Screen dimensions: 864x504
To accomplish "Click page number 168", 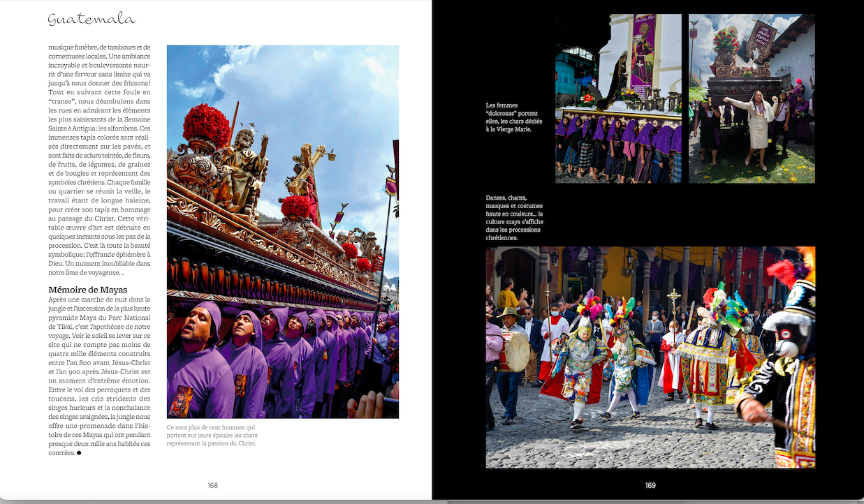I will pos(212,485).
